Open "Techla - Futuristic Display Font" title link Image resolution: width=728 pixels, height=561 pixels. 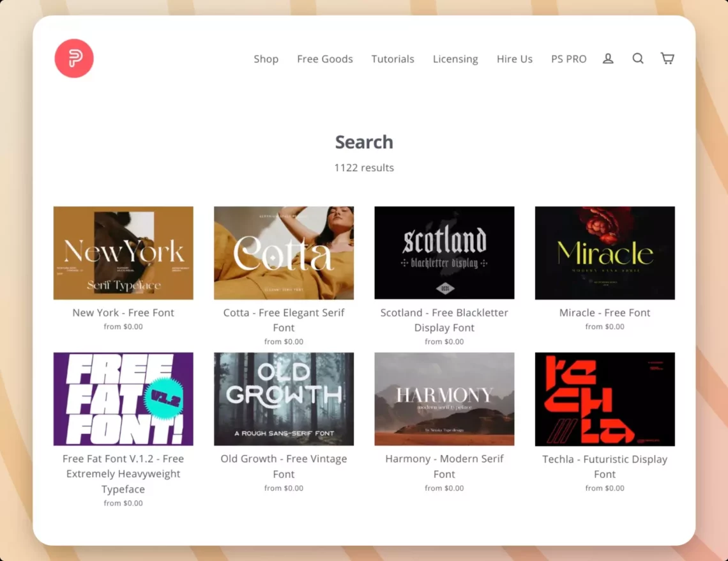click(605, 466)
